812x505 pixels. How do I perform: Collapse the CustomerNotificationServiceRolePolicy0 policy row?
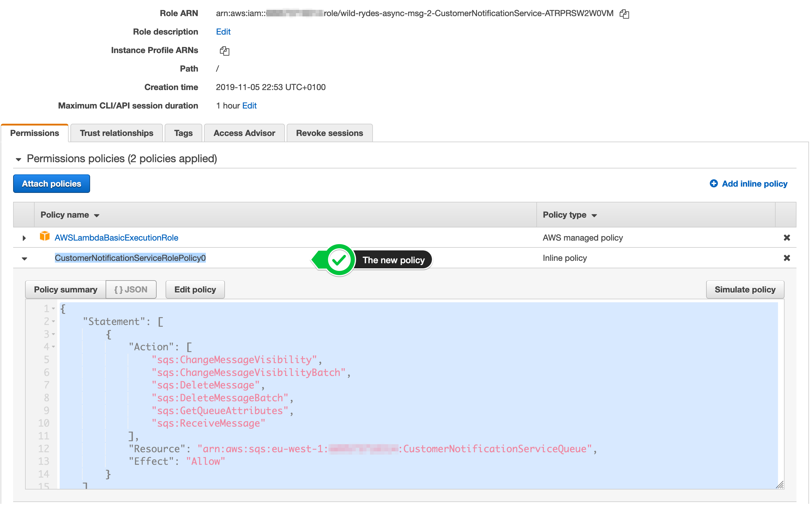pos(24,259)
